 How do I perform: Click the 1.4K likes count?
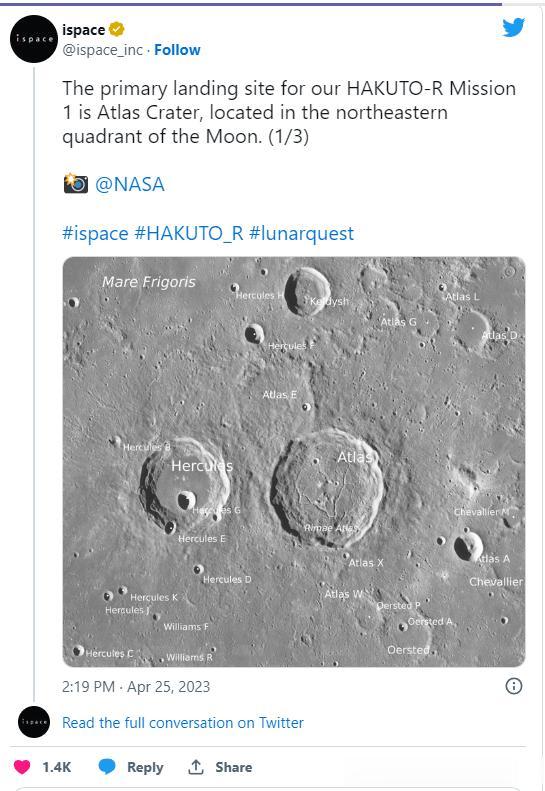click(x=57, y=767)
